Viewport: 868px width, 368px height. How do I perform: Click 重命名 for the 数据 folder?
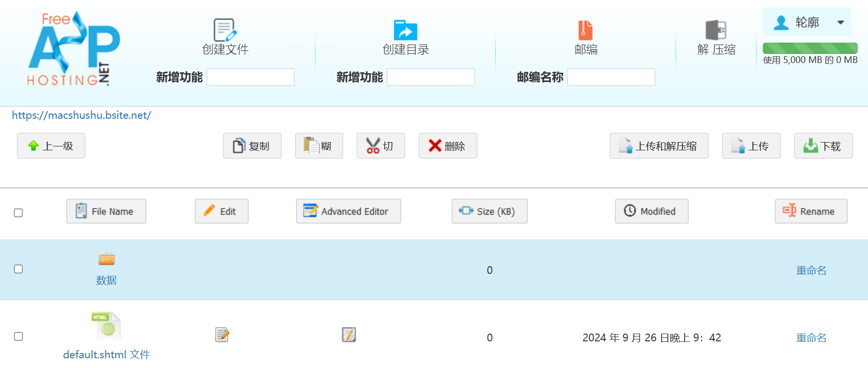pos(811,271)
